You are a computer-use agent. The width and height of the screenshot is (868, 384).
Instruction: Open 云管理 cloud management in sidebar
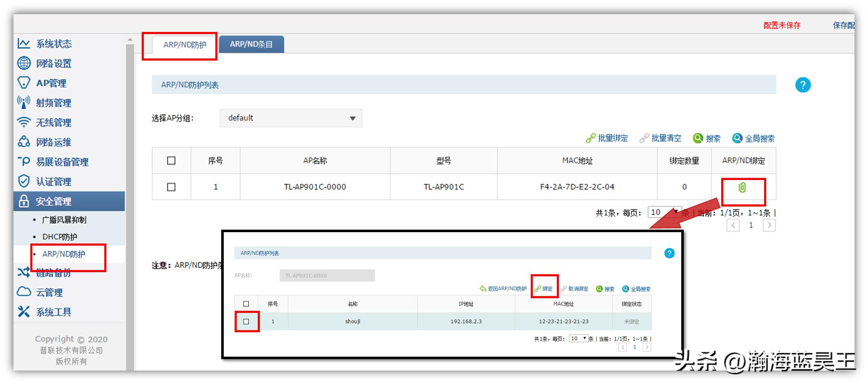pos(49,292)
